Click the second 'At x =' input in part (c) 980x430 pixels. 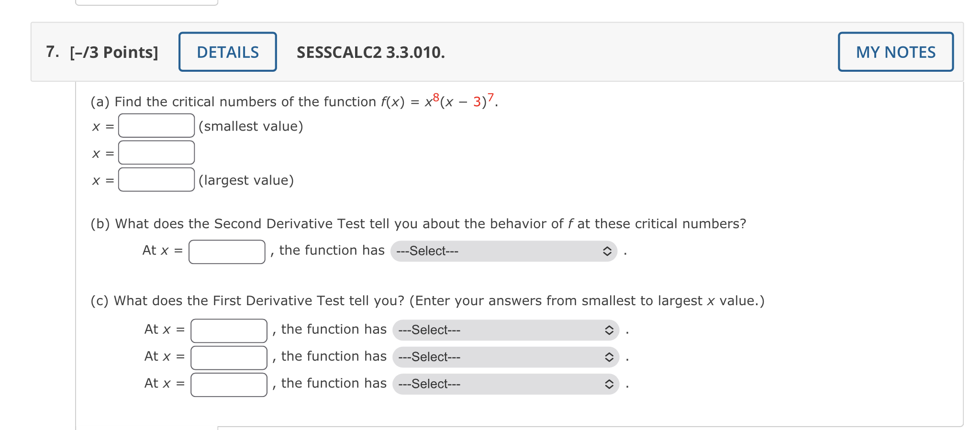pos(229,357)
